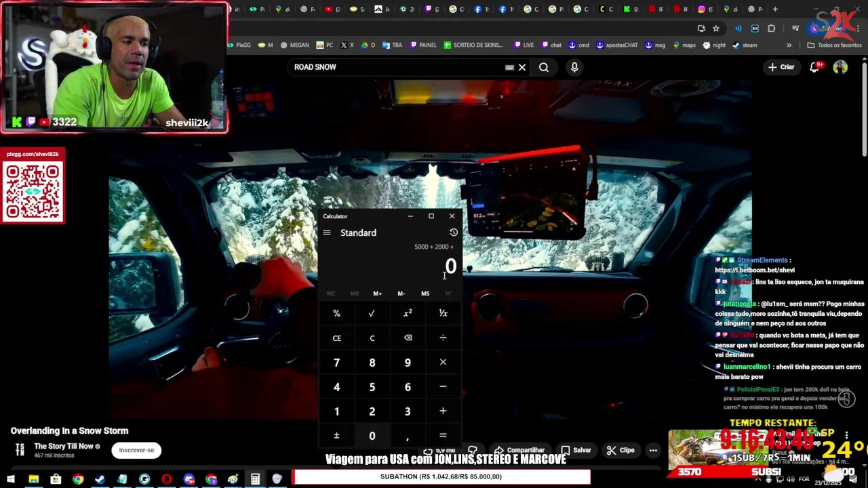Expand the bookmarks overflow chevron
The image size is (868, 488).
coord(789,45)
